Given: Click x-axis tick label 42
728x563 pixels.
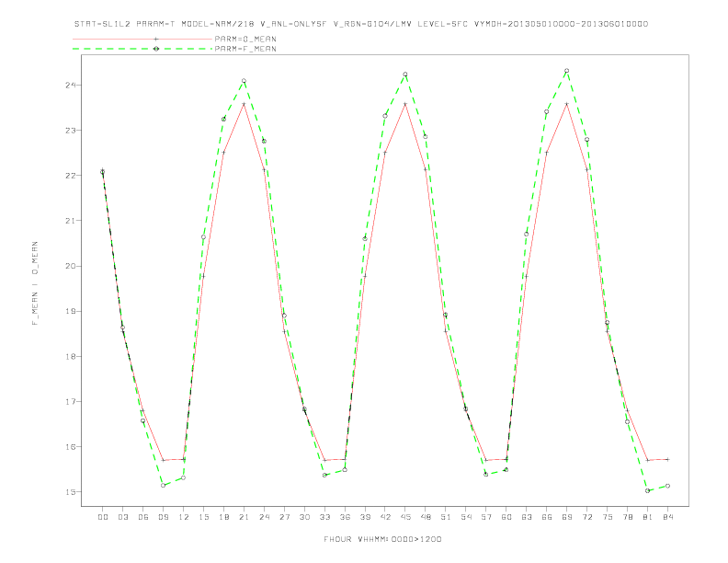Looking at the screenshot, I should tap(385, 517).
